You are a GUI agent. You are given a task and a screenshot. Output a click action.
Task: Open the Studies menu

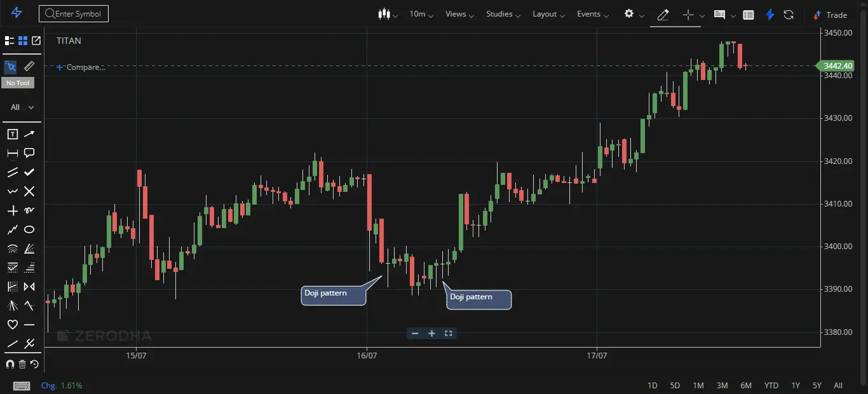tap(503, 14)
